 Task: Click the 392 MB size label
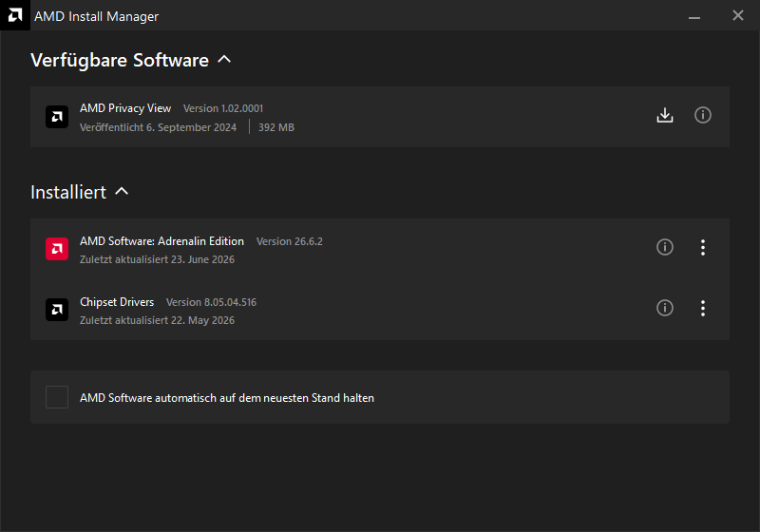276,127
